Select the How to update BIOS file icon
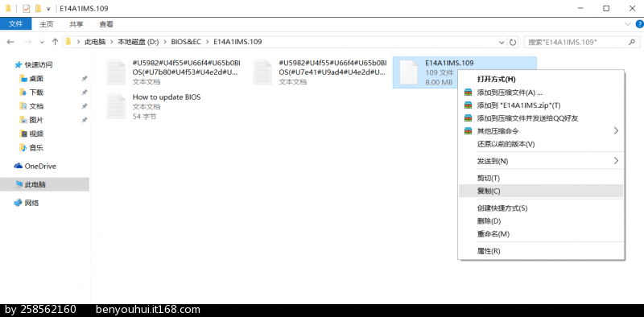The image size is (644, 317). coord(116,106)
